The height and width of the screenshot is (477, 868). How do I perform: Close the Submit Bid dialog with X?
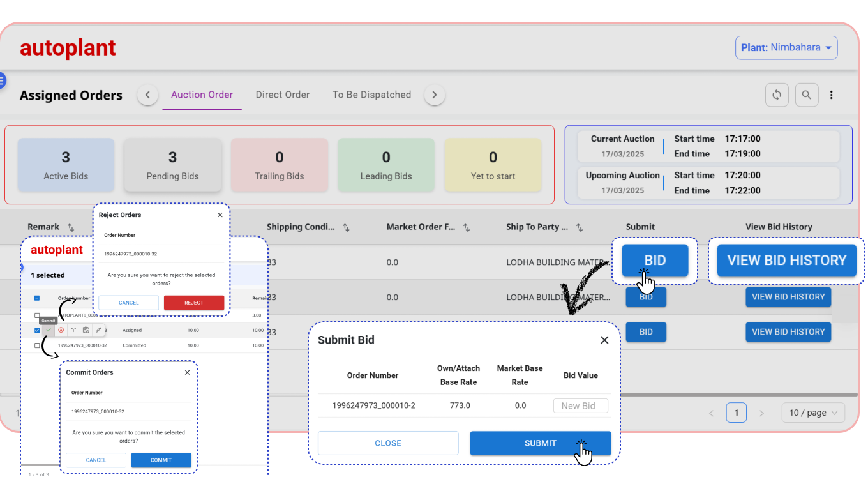pyautogui.click(x=604, y=340)
